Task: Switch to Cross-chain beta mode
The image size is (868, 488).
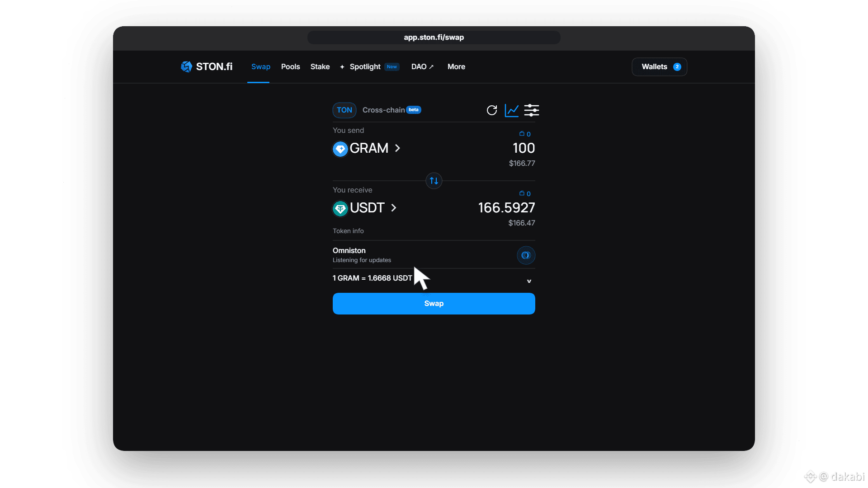Action: point(392,110)
